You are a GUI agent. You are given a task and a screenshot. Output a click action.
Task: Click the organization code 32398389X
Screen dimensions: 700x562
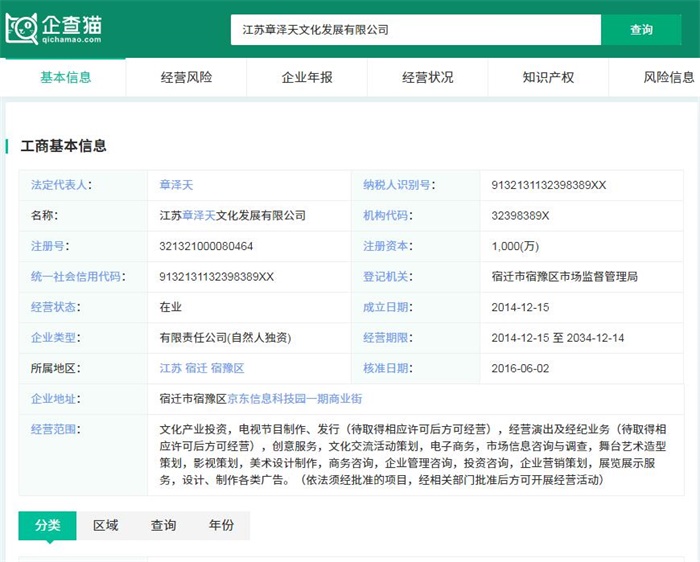(520, 216)
